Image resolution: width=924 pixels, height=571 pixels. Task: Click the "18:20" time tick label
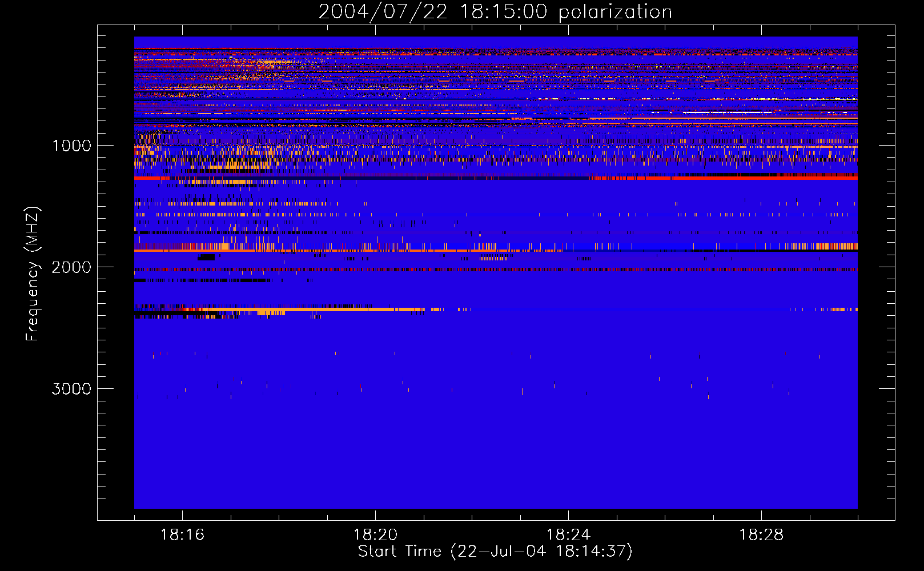[x=375, y=535]
